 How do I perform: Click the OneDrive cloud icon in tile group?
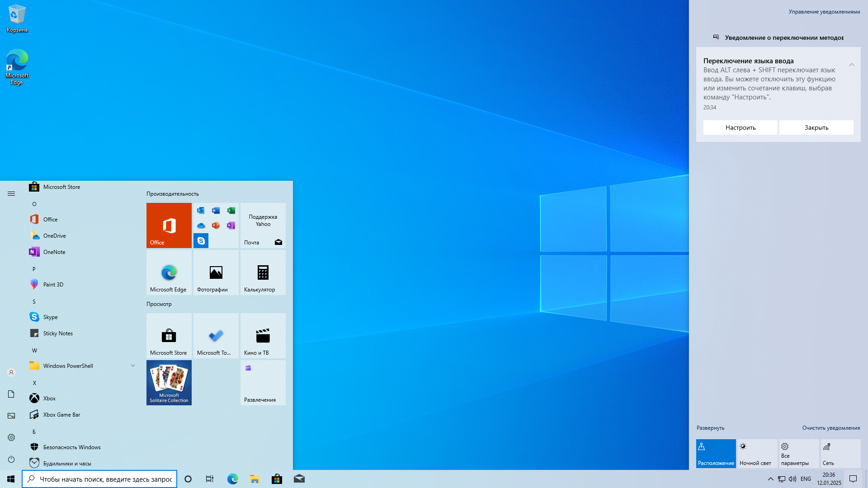[x=201, y=225]
